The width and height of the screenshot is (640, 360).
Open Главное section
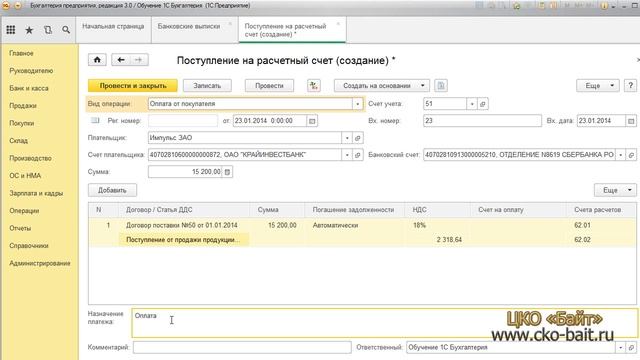[21, 53]
